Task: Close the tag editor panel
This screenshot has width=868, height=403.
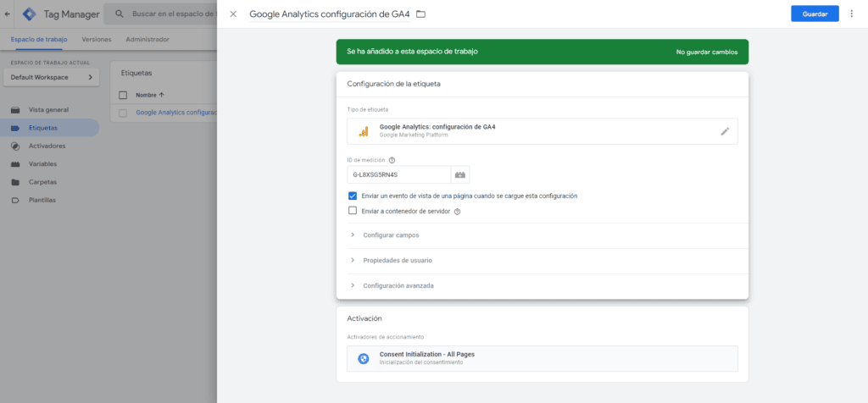Action: coord(233,14)
